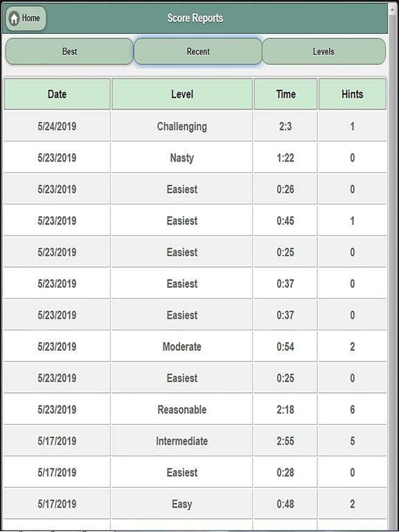
Task: Click the 5/24/2019 date cell
Action: point(57,127)
